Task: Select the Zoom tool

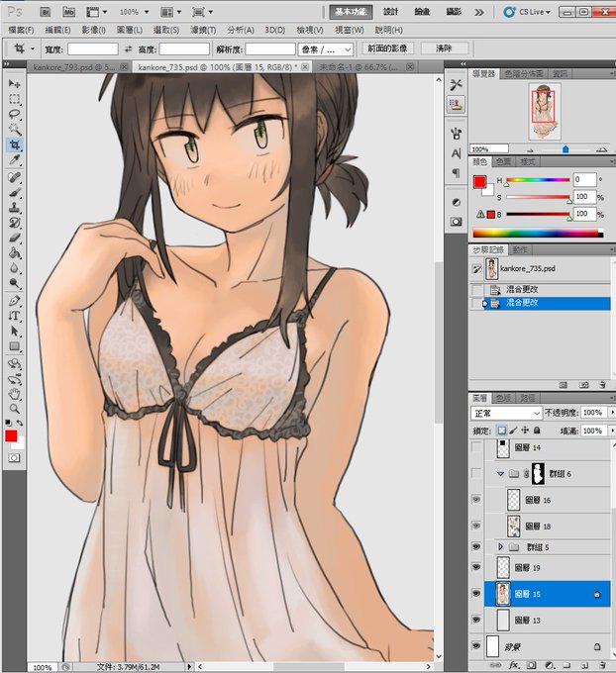Action: (x=14, y=409)
